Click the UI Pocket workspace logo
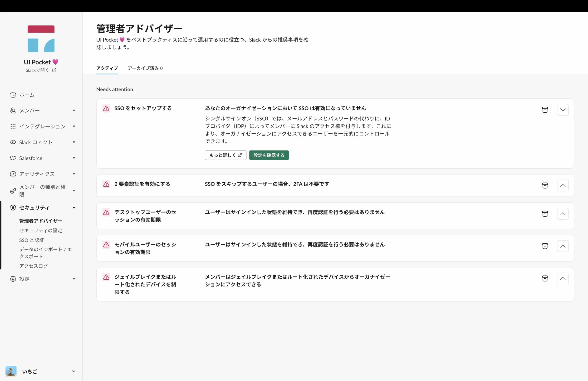Viewport: 588px width, 381px height. [41, 39]
